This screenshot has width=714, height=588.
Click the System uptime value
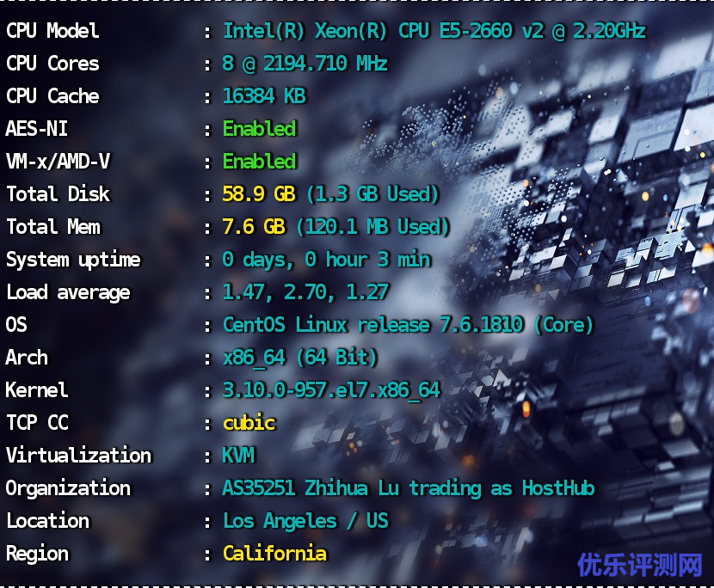click(327, 260)
